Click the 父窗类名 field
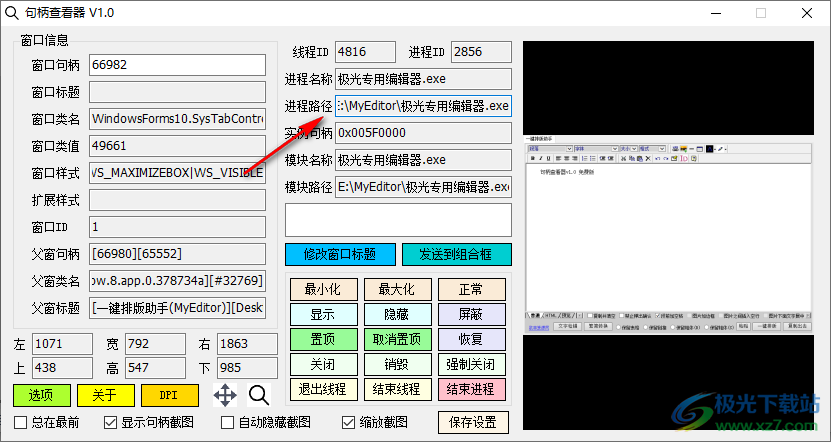The height and width of the screenshot is (442, 831). (178, 281)
